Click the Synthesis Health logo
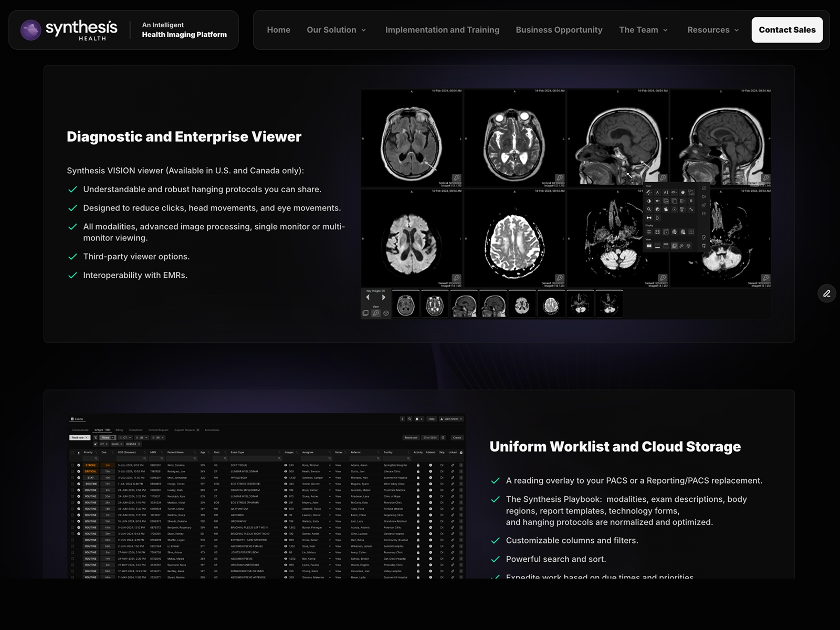This screenshot has height=630, width=840. pyautogui.click(x=69, y=30)
